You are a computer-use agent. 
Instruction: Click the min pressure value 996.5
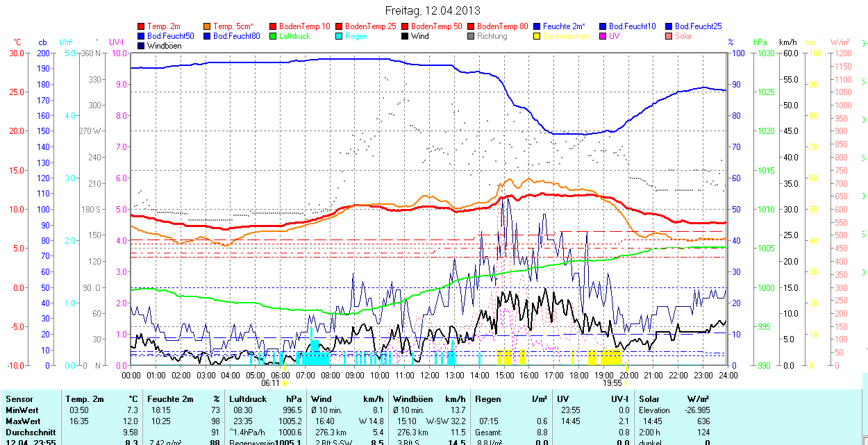(x=291, y=410)
